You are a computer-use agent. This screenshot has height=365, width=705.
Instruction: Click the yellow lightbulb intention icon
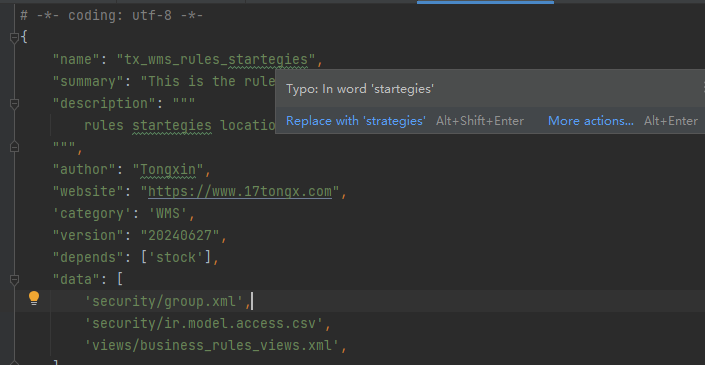click(x=34, y=298)
